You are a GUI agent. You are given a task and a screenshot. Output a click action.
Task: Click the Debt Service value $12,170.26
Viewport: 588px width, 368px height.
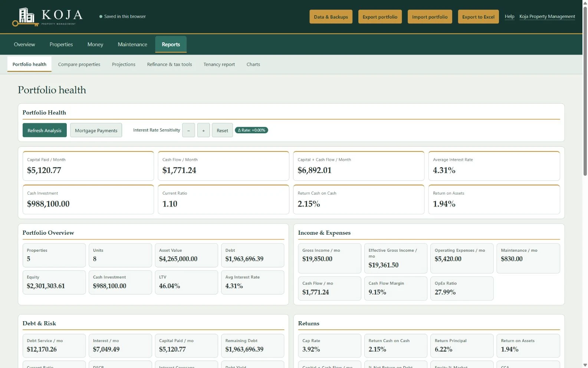[42, 349]
